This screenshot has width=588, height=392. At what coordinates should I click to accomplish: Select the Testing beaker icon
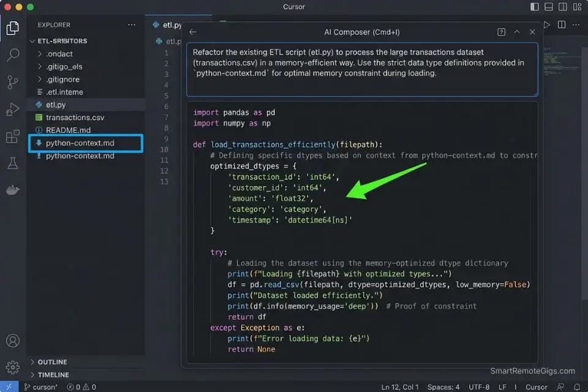pos(13,163)
